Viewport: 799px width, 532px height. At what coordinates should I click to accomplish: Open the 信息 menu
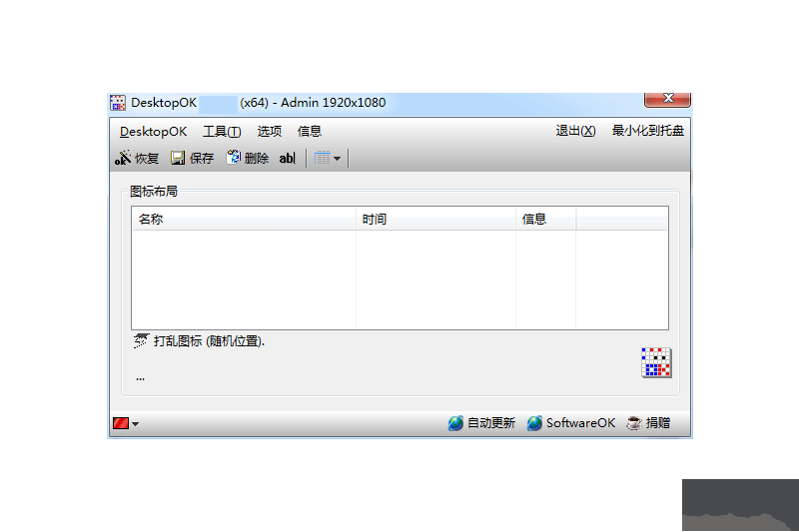[x=310, y=132]
